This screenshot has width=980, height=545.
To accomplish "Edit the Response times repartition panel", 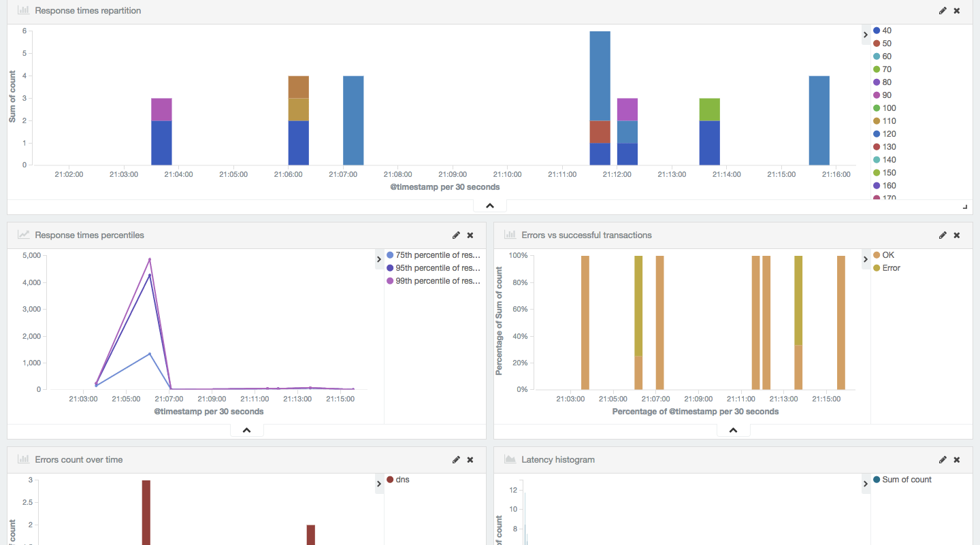I will pos(943,11).
